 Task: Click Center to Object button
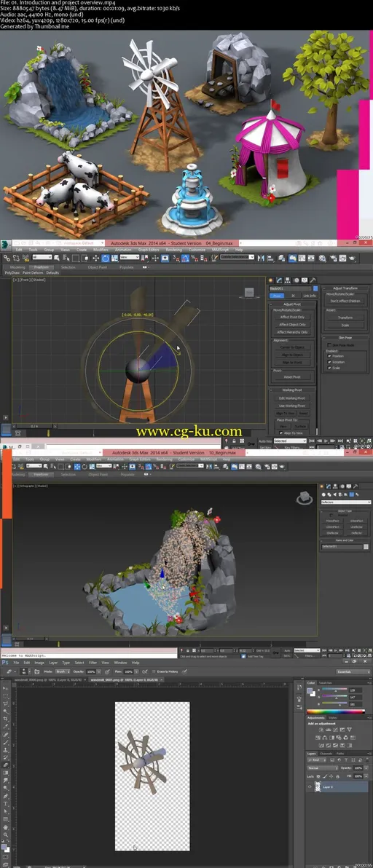[x=292, y=347]
